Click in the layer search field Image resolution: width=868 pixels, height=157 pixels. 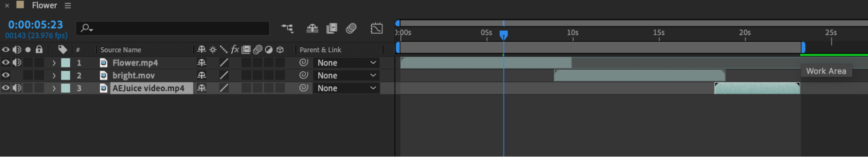(173, 29)
